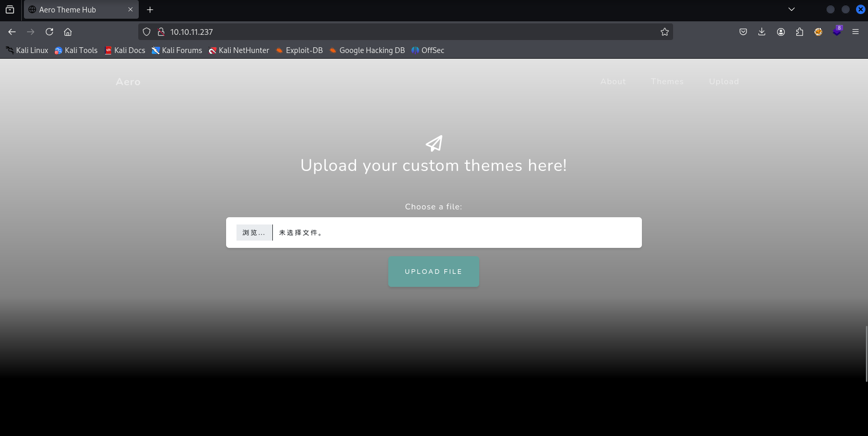Expand the list all tabs chevron

tap(791, 9)
